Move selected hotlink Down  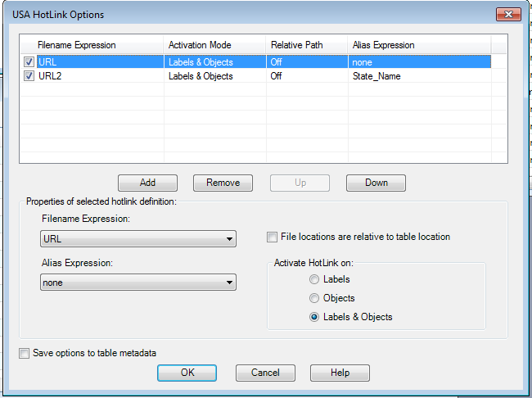coord(376,183)
